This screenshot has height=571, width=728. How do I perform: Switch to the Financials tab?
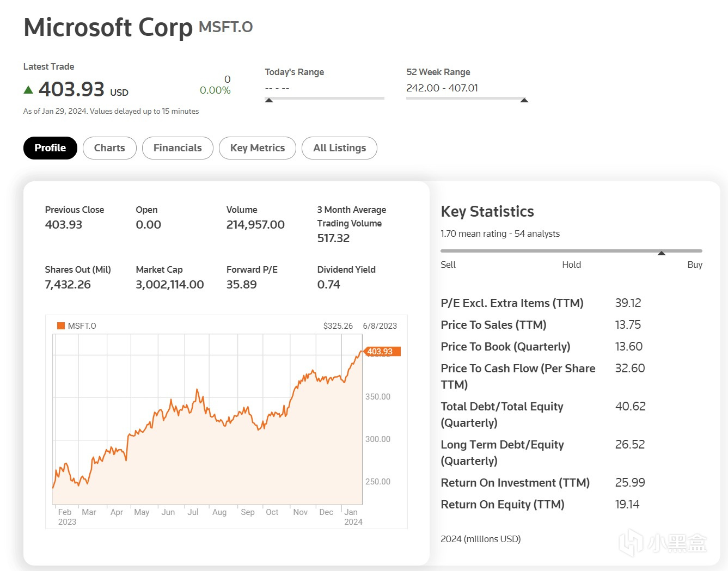click(x=178, y=148)
